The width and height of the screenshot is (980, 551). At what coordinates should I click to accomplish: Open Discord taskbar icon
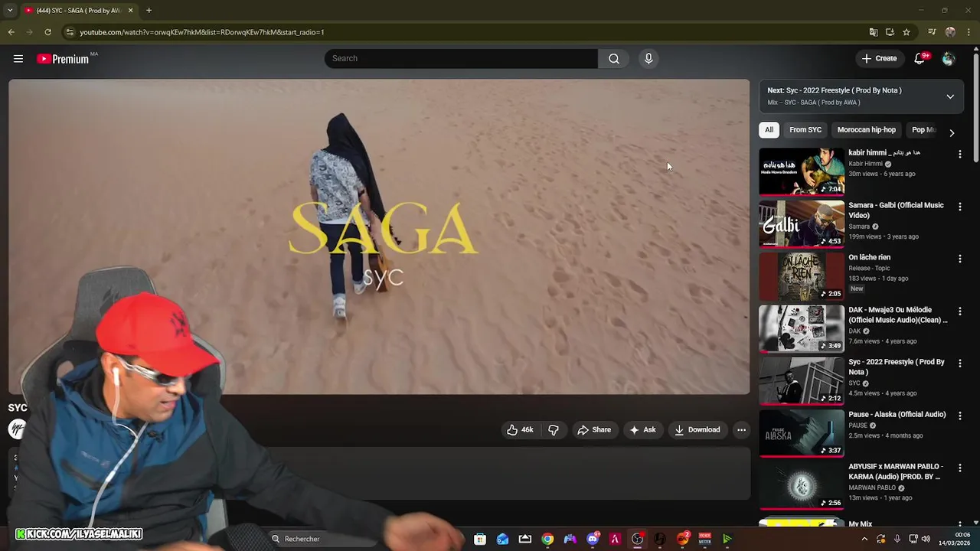[593, 540]
